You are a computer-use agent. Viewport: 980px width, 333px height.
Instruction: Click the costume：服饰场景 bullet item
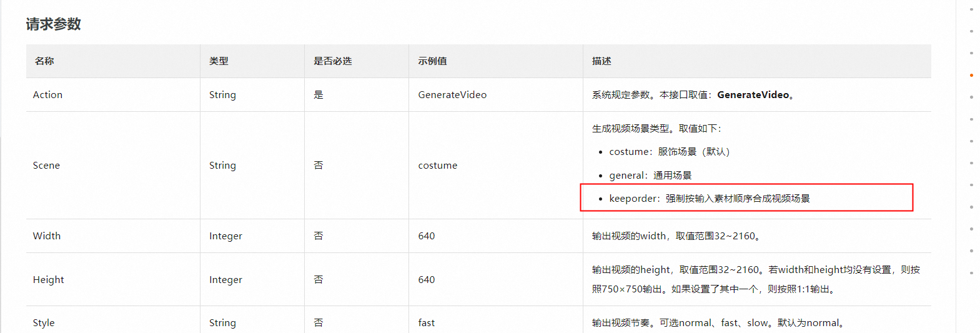pos(669,152)
